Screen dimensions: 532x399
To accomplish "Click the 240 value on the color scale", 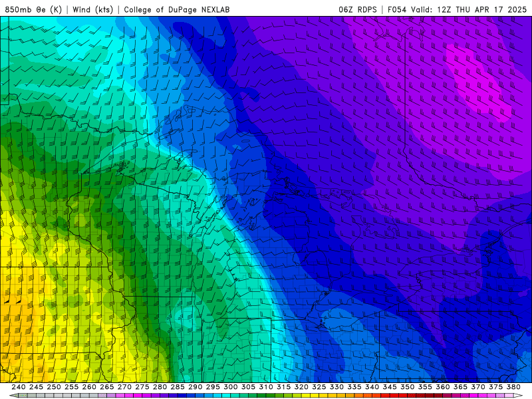I will click(19, 387).
